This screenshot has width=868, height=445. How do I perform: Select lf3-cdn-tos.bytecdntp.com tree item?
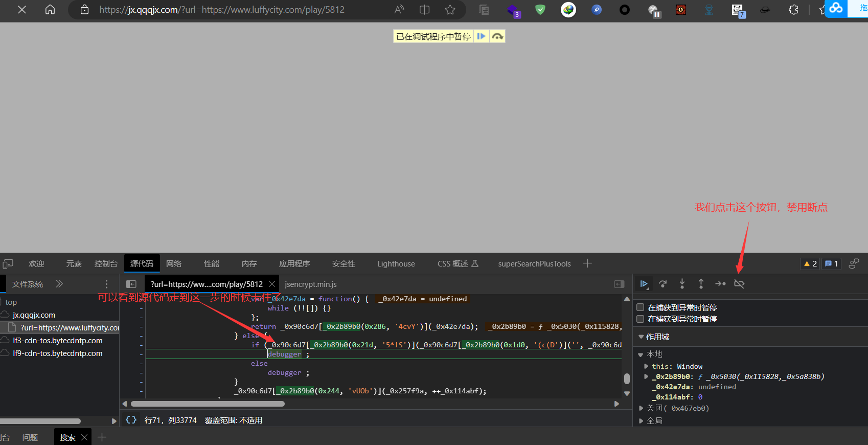[58, 341]
